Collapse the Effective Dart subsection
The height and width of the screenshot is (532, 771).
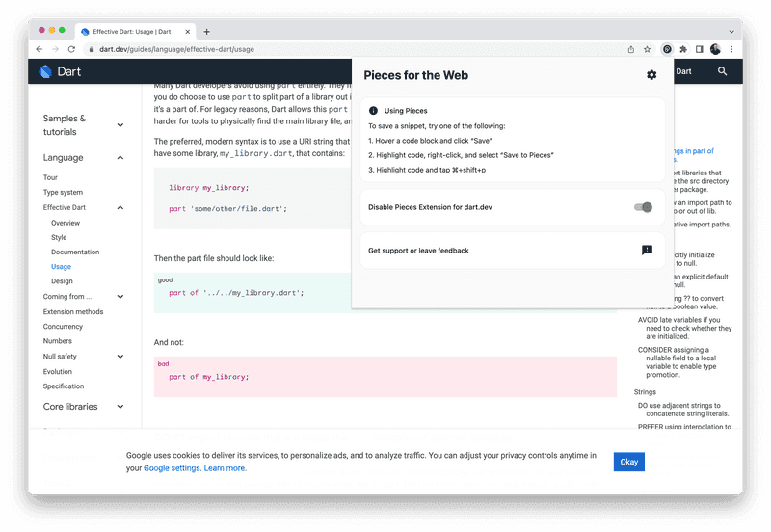point(120,207)
